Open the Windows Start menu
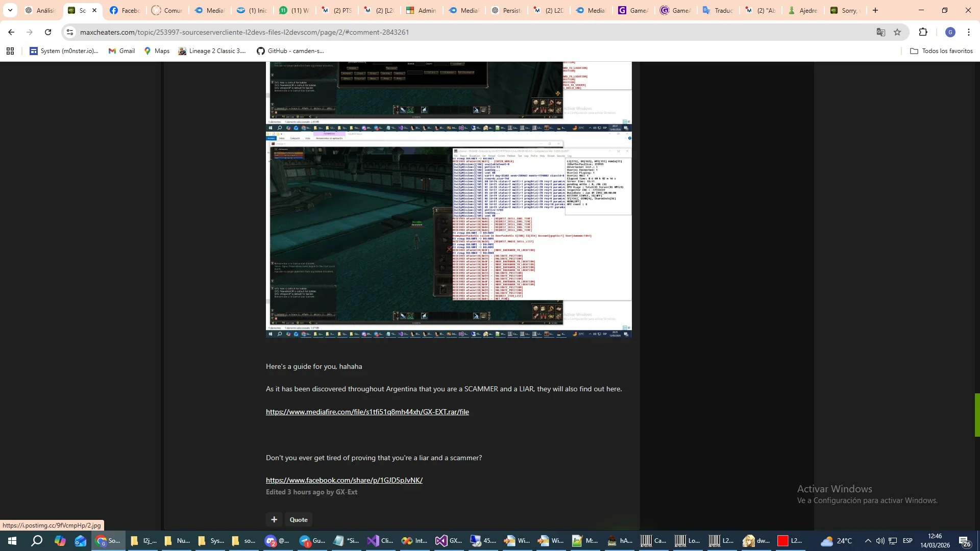The image size is (980, 551). point(12,541)
